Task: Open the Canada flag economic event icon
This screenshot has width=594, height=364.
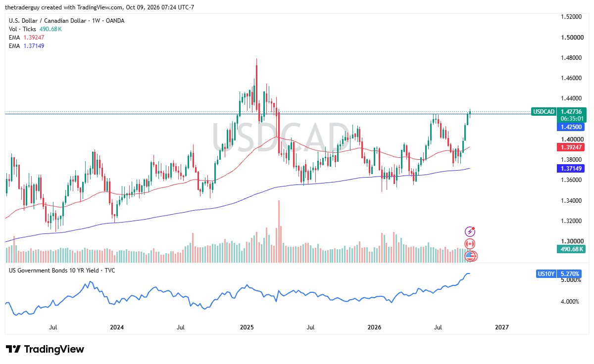Action: pos(470,244)
